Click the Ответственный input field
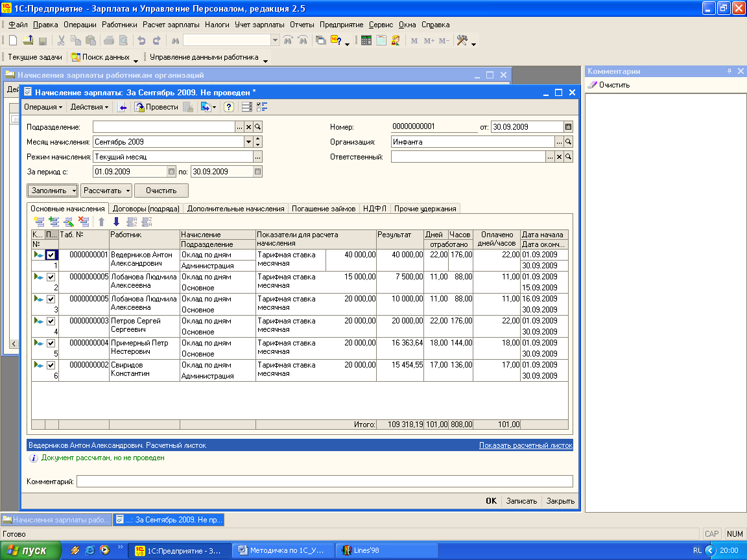This screenshot has width=747, height=560. point(468,157)
